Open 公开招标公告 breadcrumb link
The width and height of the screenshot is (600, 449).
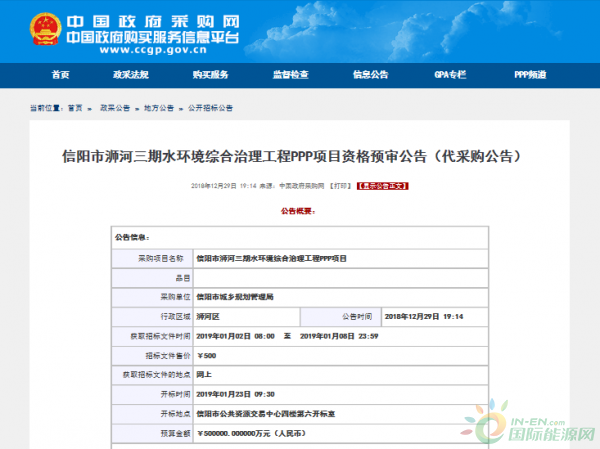pos(210,108)
